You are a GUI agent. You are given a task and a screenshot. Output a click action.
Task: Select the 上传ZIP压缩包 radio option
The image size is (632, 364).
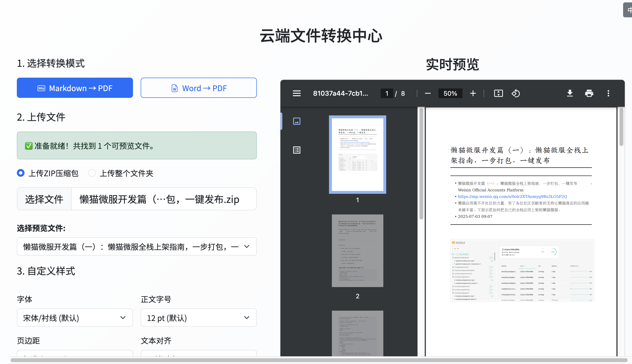[x=21, y=173]
